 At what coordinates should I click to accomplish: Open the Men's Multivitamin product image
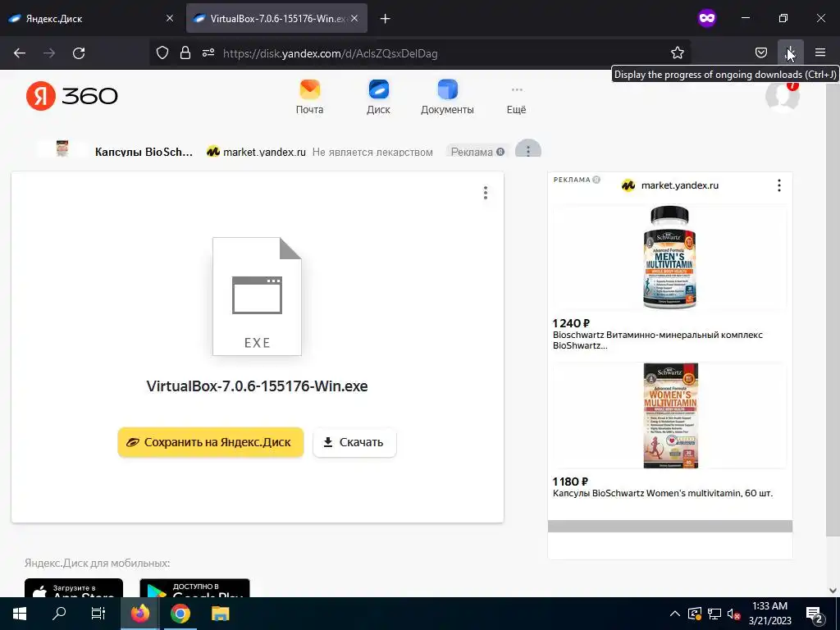[669, 257]
